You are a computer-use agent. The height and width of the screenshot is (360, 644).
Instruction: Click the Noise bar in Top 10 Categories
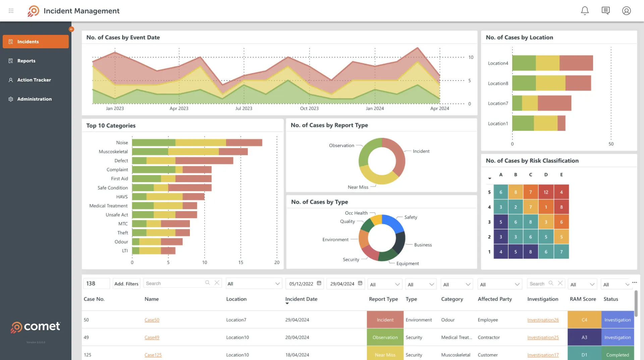[x=197, y=143]
